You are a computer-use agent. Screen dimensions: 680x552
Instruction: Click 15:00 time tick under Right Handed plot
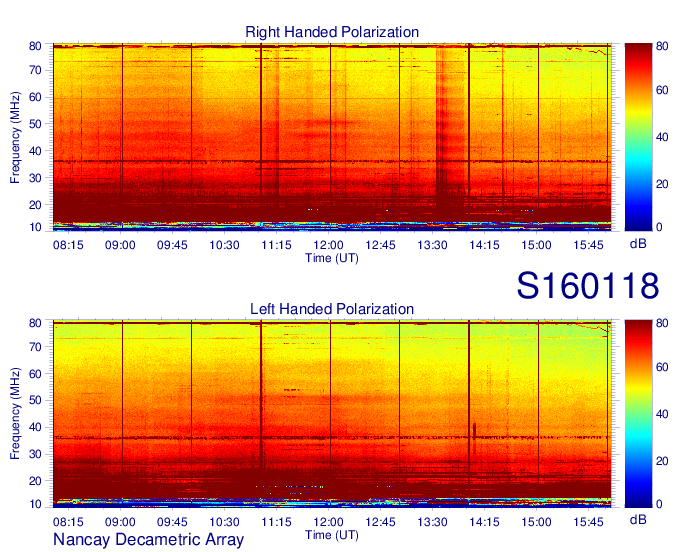pyautogui.click(x=536, y=245)
